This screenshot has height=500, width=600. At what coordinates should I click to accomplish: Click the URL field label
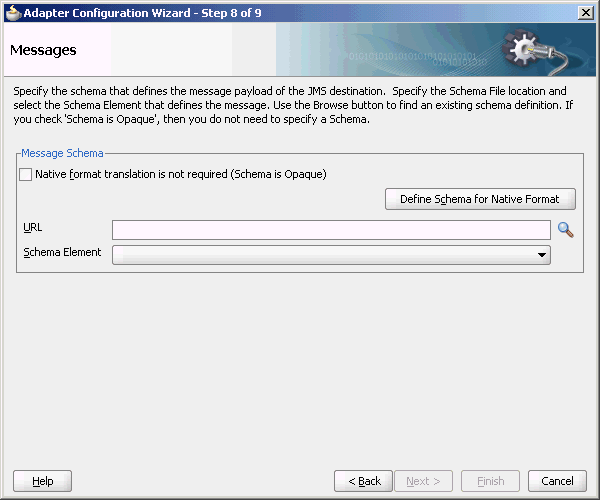coord(33,228)
